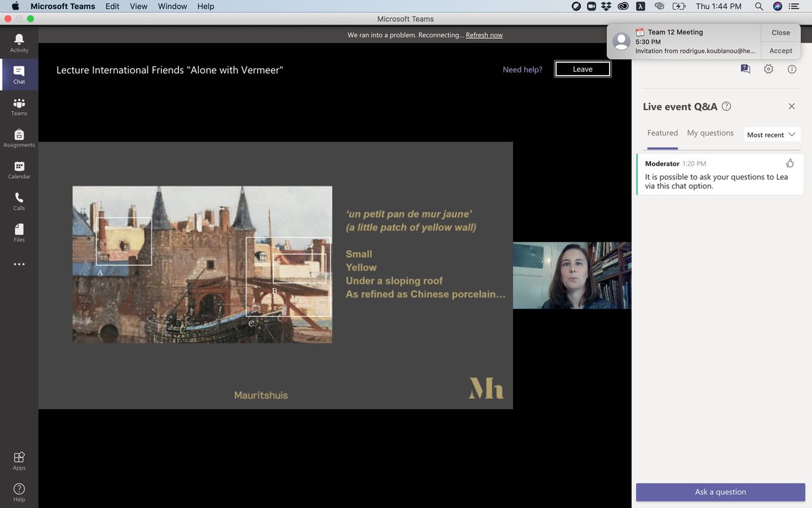Open the Activity feed in sidebar
Viewport: 812px width, 508px height.
[19, 43]
